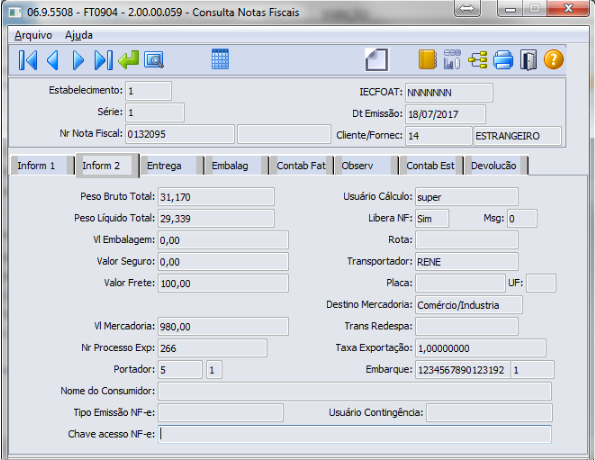
Task: Switch to Contab Est tab
Action: point(431,165)
